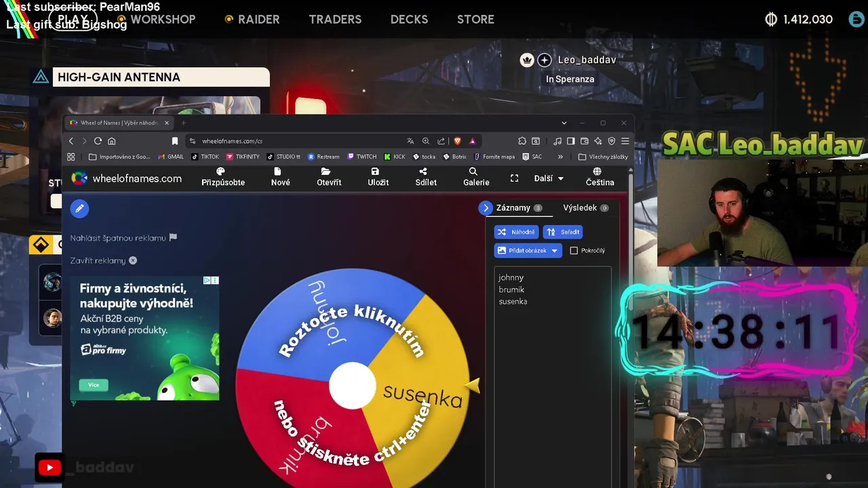868x488 pixels.
Task: Toggle the browser sidebar panel icon
Action: tap(571, 141)
